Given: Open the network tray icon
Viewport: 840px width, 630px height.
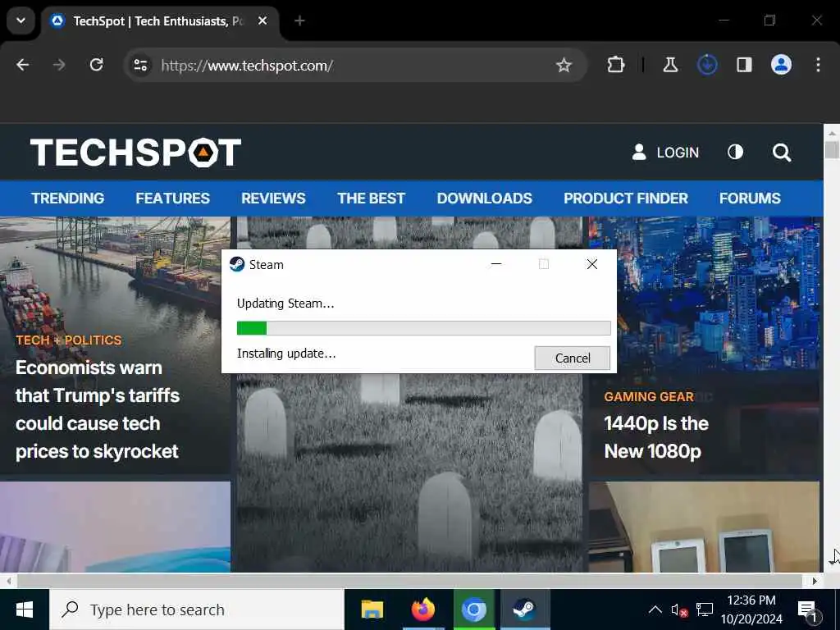Looking at the screenshot, I should (x=704, y=609).
